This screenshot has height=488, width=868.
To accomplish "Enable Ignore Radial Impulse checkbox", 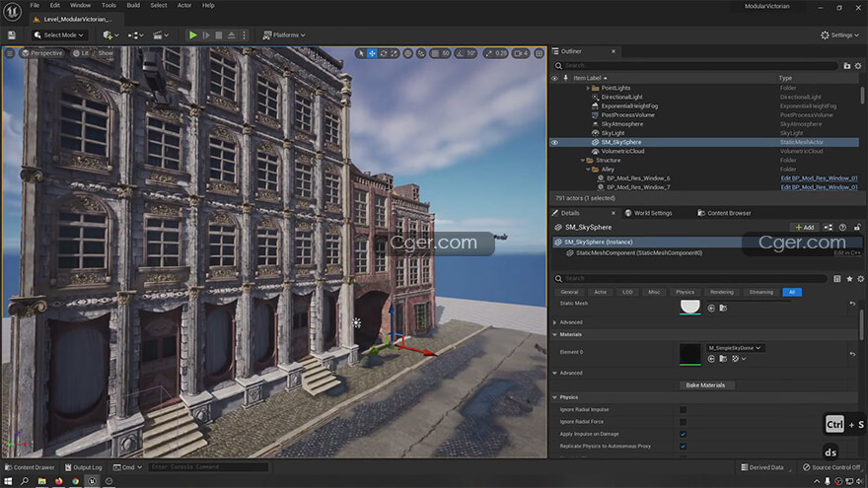I will coord(683,409).
